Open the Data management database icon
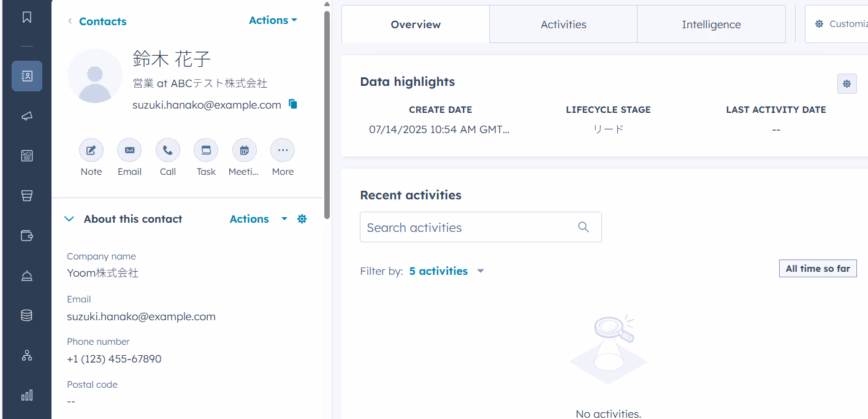868x419 pixels. 27,315
